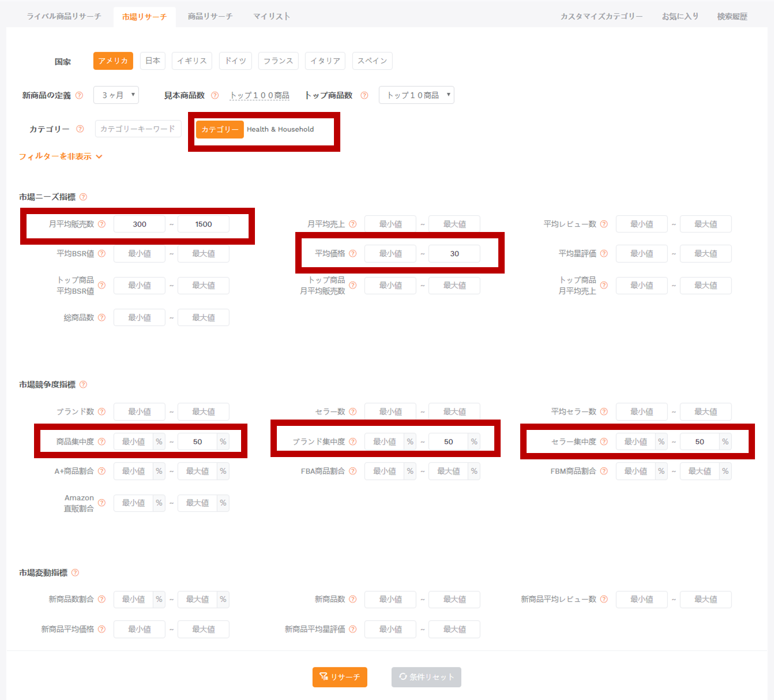Viewport: 774px width, 700px height.
Task: Open the トップ10商品 dropdown
Action: [x=416, y=95]
